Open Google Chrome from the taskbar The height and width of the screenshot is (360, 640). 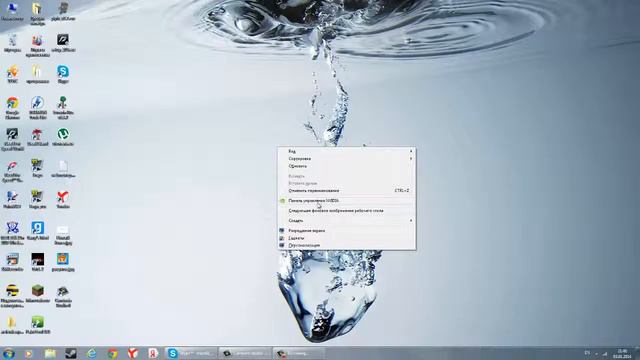[x=112, y=353]
